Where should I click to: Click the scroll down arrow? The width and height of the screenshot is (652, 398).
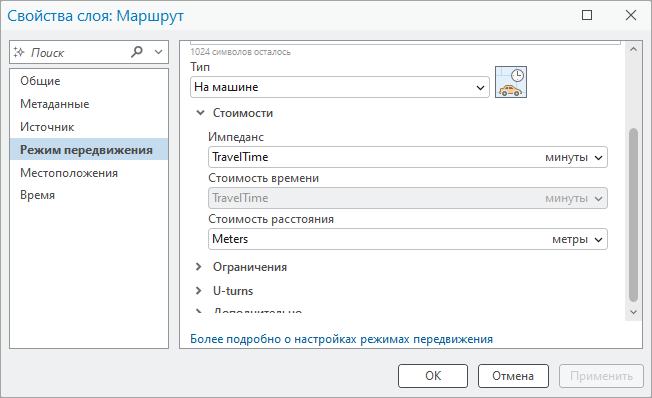coord(633,312)
